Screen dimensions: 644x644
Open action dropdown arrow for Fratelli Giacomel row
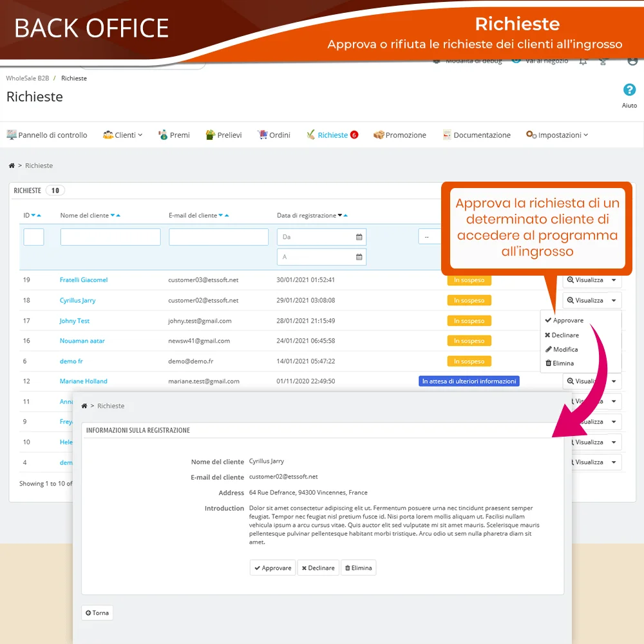tap(614, 280)
